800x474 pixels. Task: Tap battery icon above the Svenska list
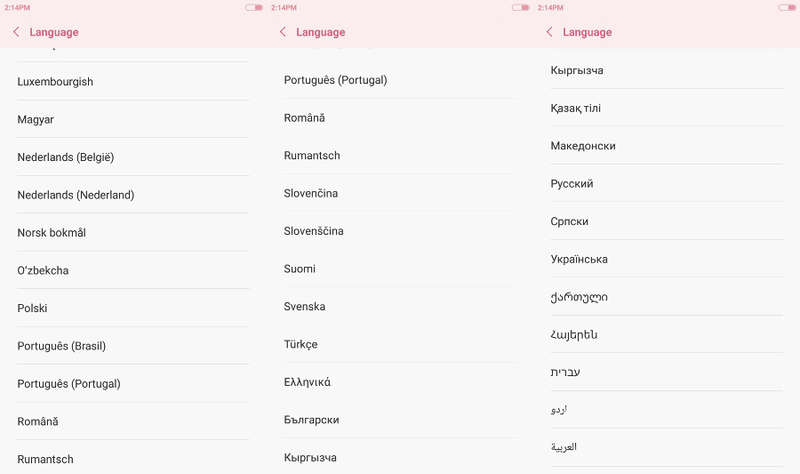coord(520,8)
